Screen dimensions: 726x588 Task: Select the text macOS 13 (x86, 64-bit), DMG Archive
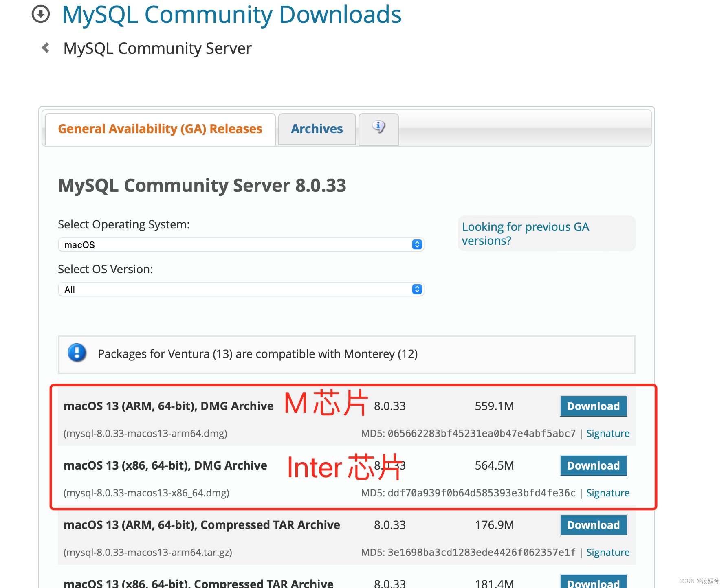click(x=165, y=465)
